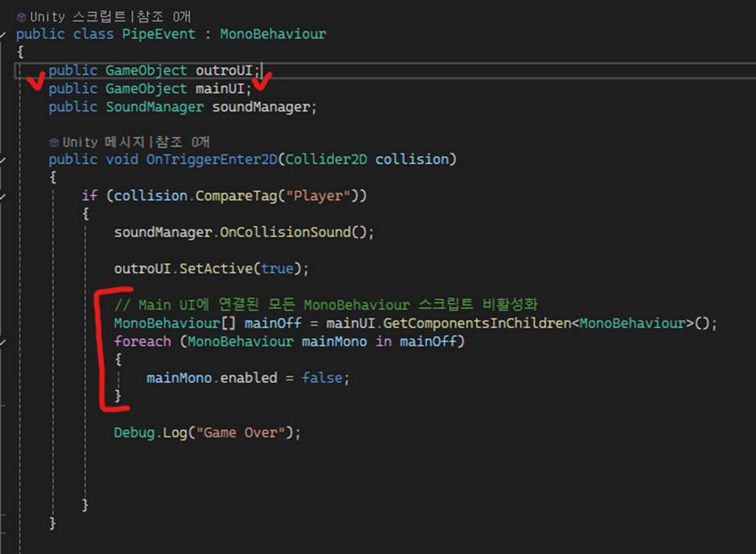Click the 'true' argument
This screenshot has width=756, height=554.
[x=277, y=269]
